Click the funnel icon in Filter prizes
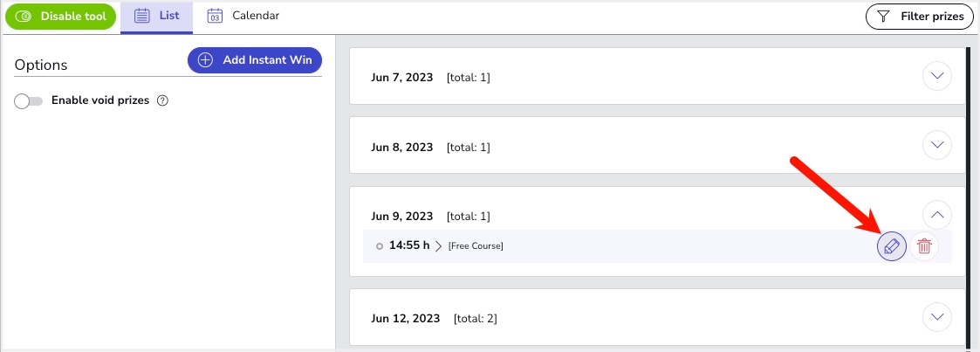Screen dimensions: 980x352 pos(883,17)
